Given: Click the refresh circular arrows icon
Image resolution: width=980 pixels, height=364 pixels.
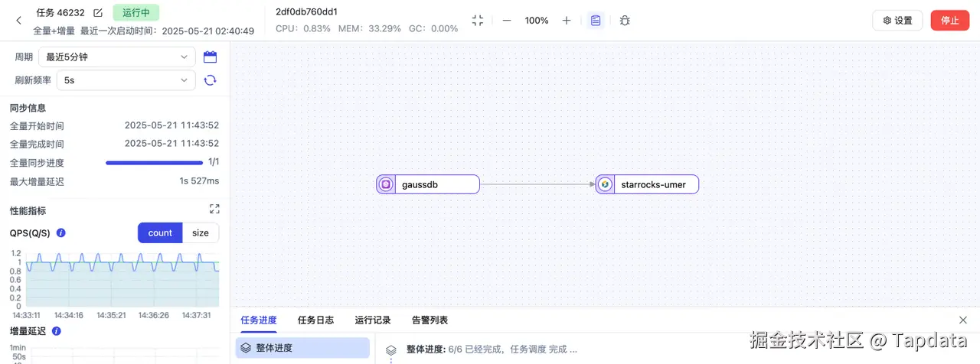Looking at the screenshot, I should 211,80.
